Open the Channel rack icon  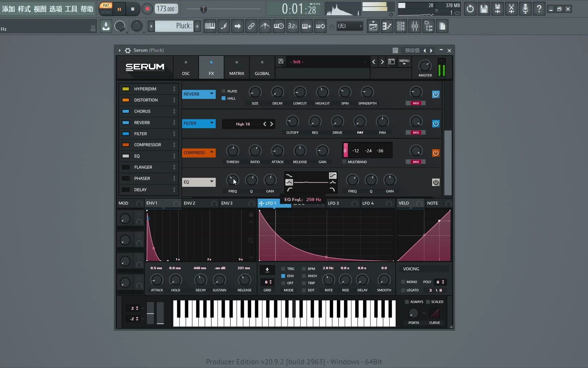click(401, 26)
